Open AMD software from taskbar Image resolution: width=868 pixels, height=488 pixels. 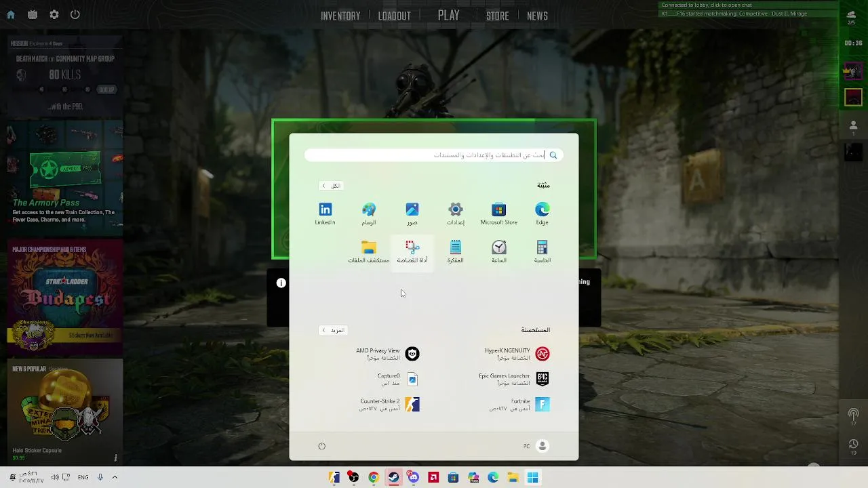click(x=433, y=478)
